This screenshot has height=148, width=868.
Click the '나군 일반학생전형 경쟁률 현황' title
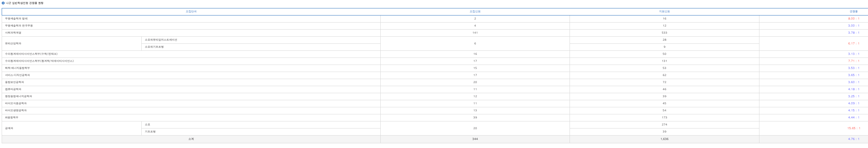(24, 3)
